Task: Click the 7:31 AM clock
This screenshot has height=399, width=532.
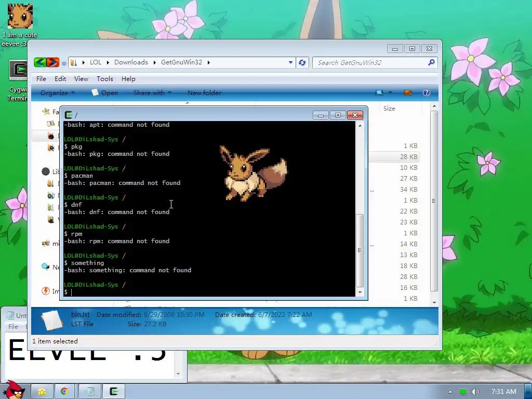Action: [x=504, y=392]
